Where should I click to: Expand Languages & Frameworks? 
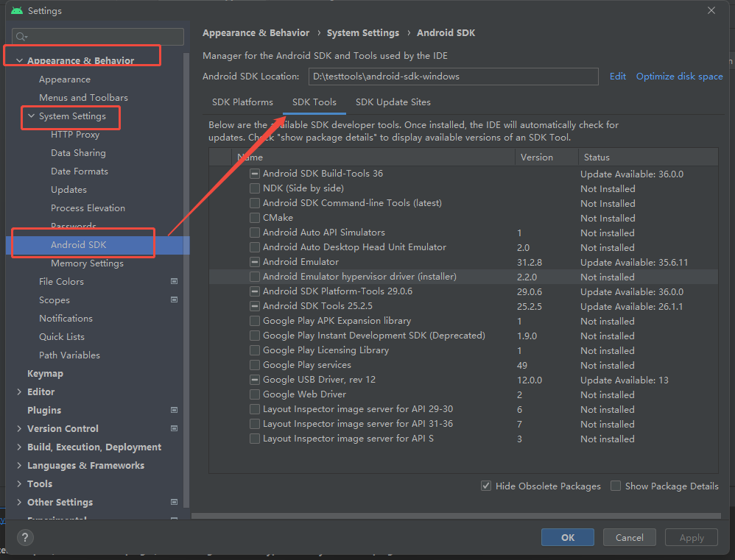[x=19, y=465]
